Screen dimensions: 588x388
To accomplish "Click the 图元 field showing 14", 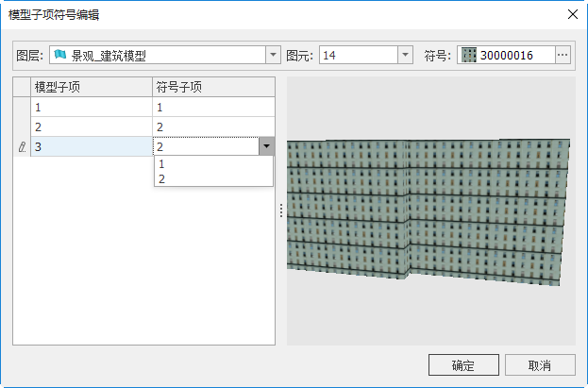I will click(x=358, y=56).
